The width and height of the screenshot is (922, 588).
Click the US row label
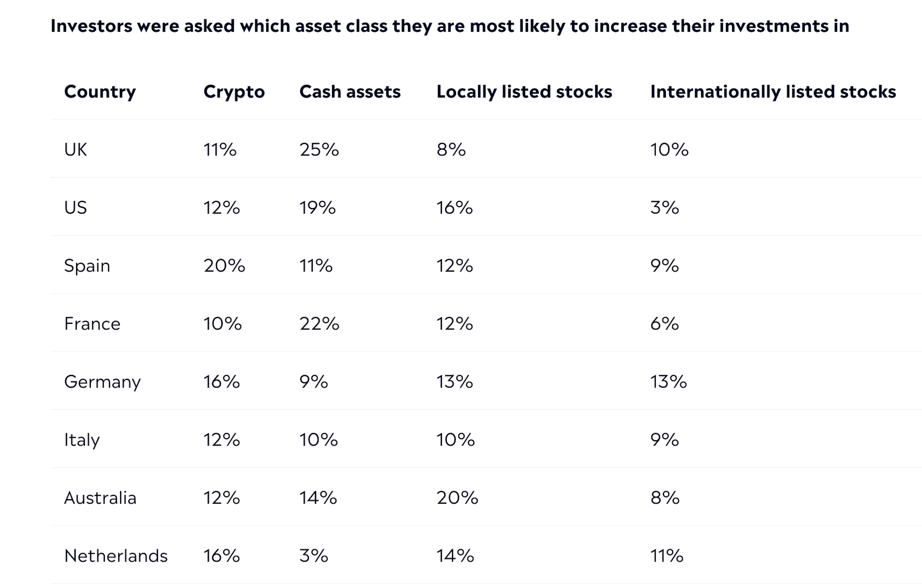coord(75,208)
